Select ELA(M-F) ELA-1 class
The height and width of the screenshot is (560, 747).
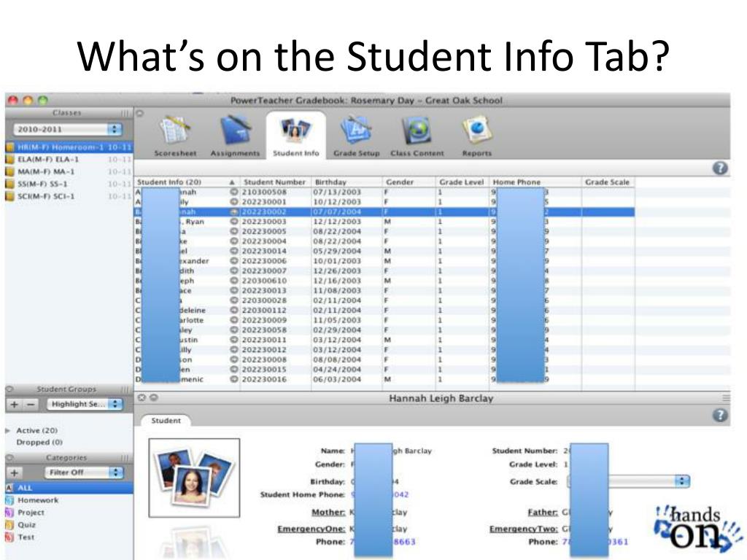pyautogui.click(x=69, y=160)
